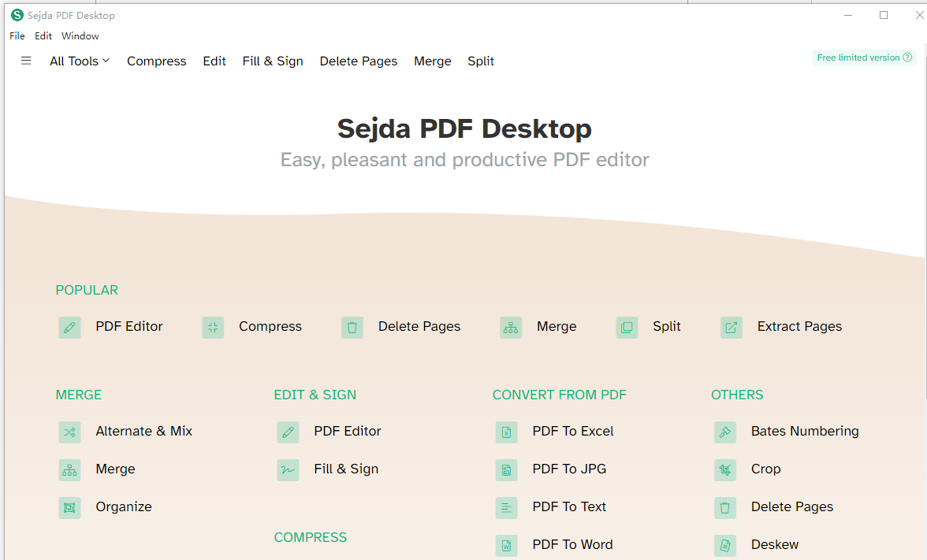Click the POPULAR section heading

coord(87,290)
